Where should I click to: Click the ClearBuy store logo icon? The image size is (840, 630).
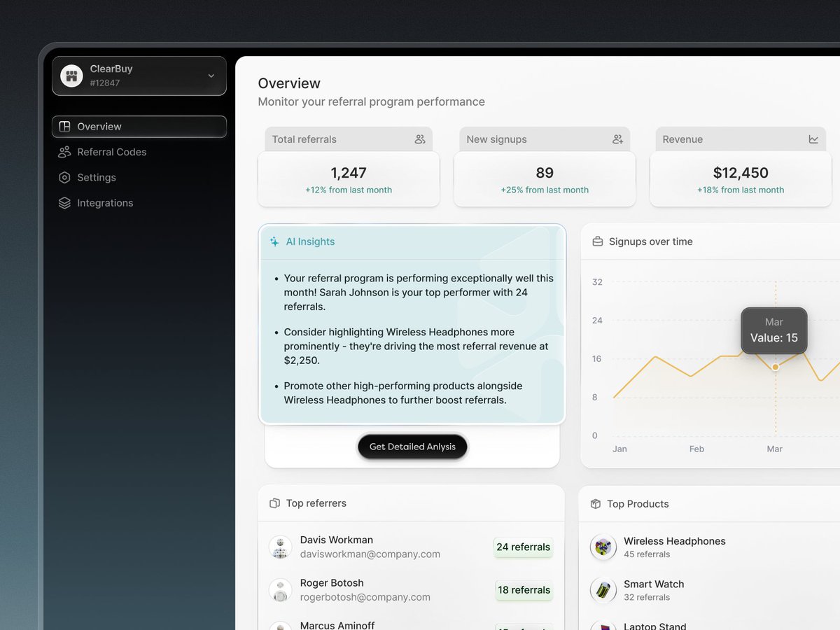[x=71, y=76]
